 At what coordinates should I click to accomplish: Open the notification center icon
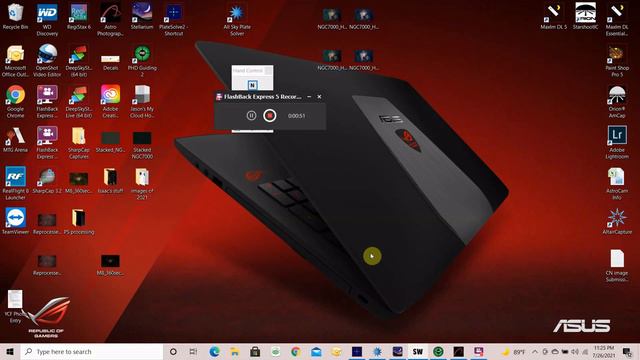(x=628, y=351)
